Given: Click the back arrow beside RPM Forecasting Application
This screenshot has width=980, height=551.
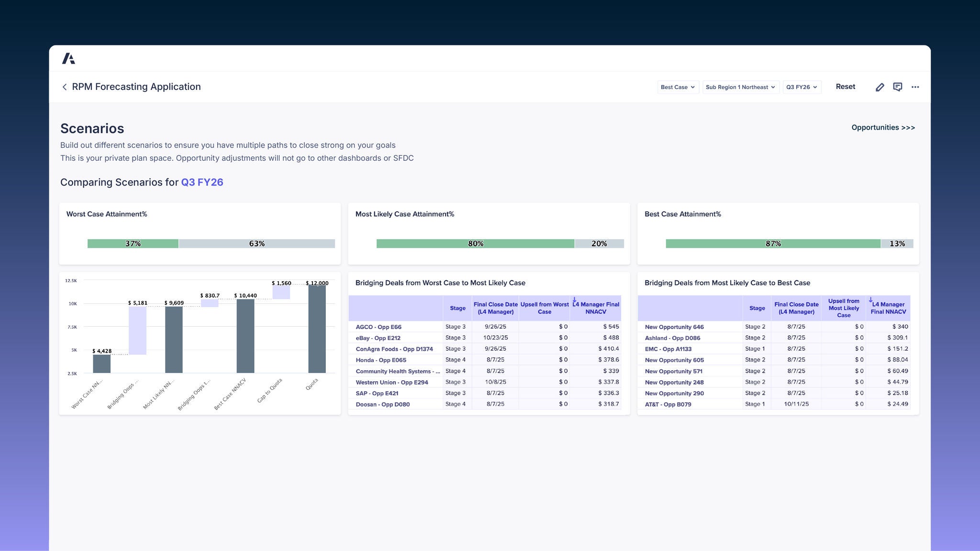Looking at the screenshot, I should 65,87.
